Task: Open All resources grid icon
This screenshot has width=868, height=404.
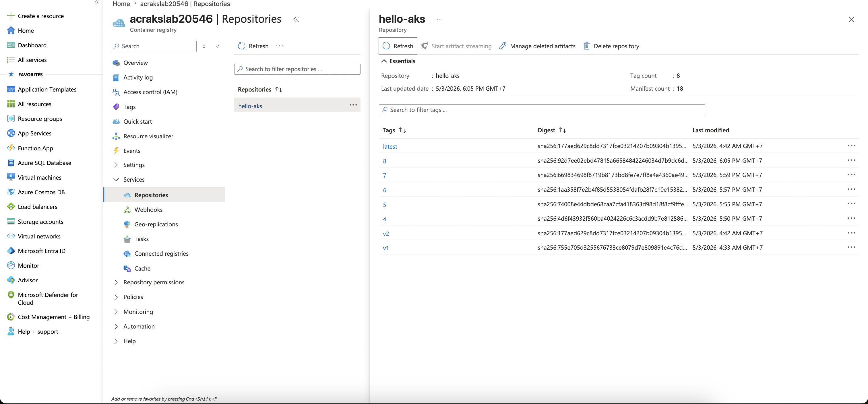Action: coord(11,104)
